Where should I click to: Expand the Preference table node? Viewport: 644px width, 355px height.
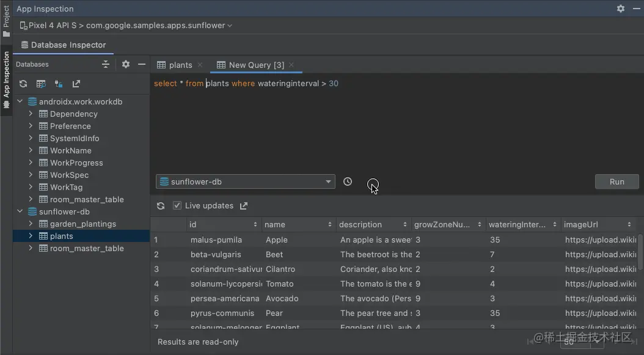point(31,126)
